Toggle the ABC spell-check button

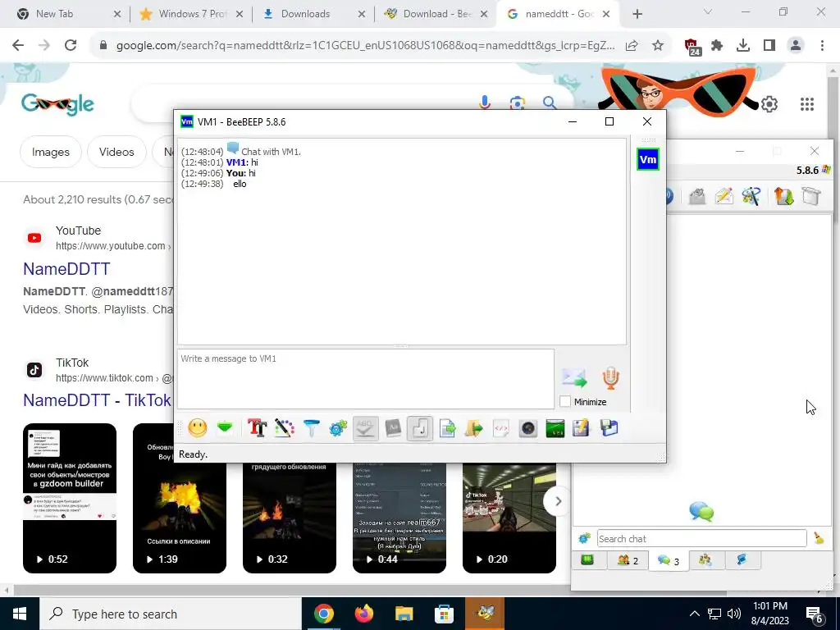click(365, 428)
